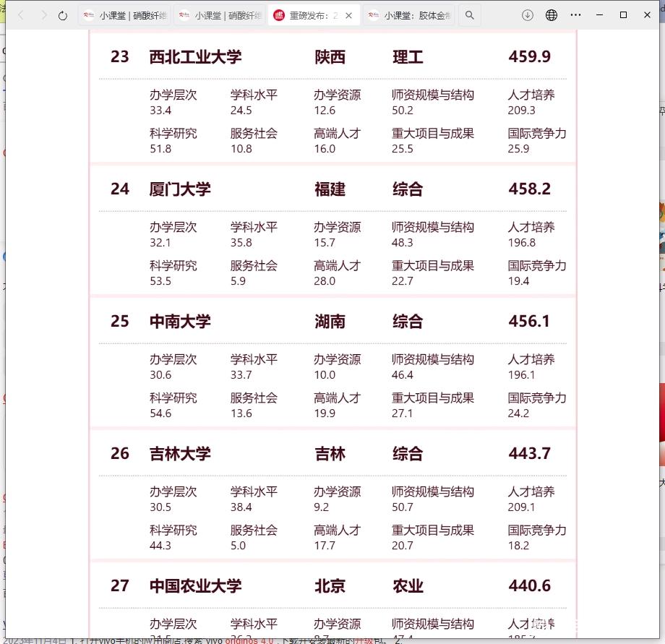Image resolution: width=665 pixels, height=644 pixels.
Task: Click 高端人才 value 28.0
Action: click(325, 281)
